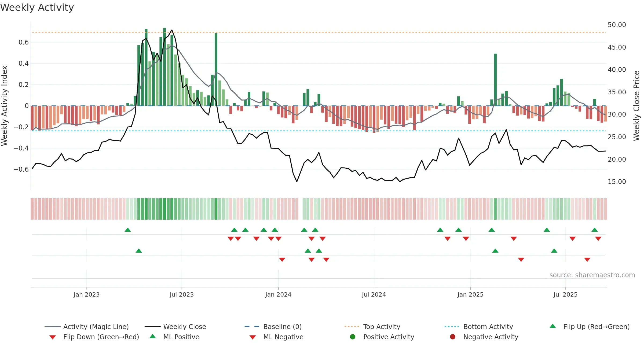Click the ML Positive green triangle legend icon

153,336
